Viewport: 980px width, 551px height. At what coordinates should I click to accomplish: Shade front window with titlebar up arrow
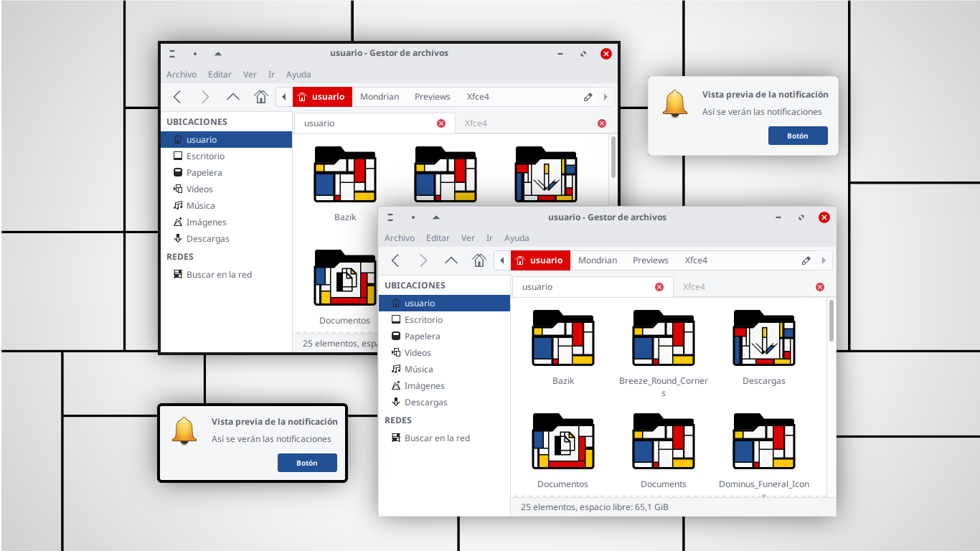point(436,217)
